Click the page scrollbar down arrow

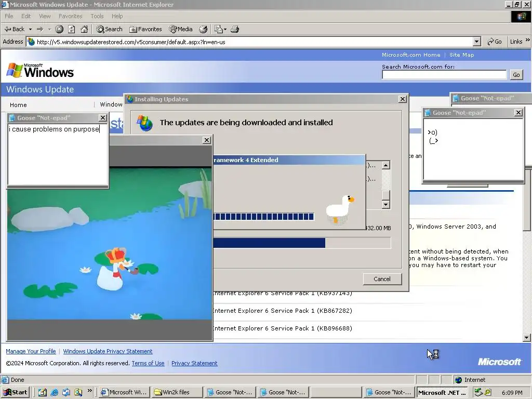pyautogui.click(x=527, y=338)
